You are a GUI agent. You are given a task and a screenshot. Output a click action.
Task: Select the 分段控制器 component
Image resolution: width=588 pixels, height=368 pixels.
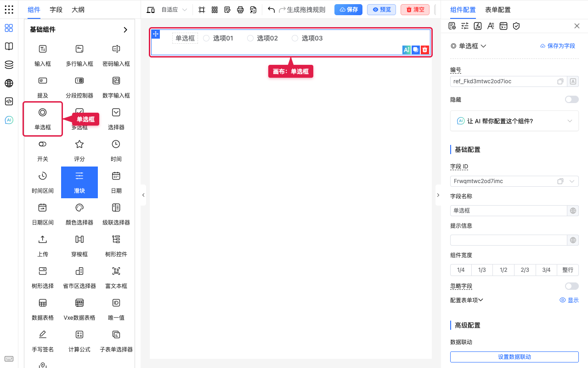point(79,87)
